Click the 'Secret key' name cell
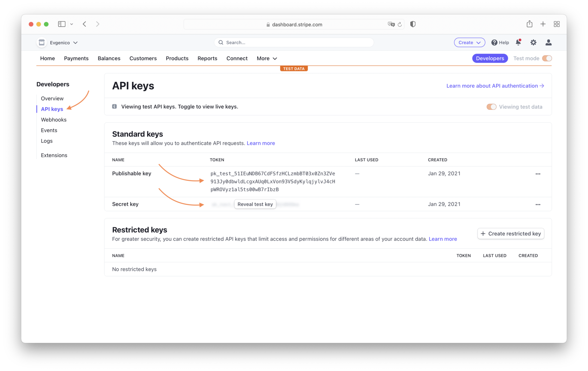The width and height of the screenshot is (588, 371). (125, 204)
